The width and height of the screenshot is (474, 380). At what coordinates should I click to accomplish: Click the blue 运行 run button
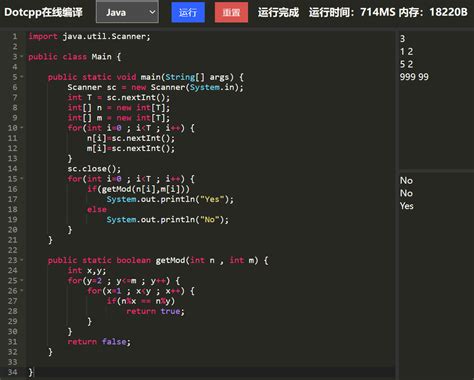[x=188, y=12]
